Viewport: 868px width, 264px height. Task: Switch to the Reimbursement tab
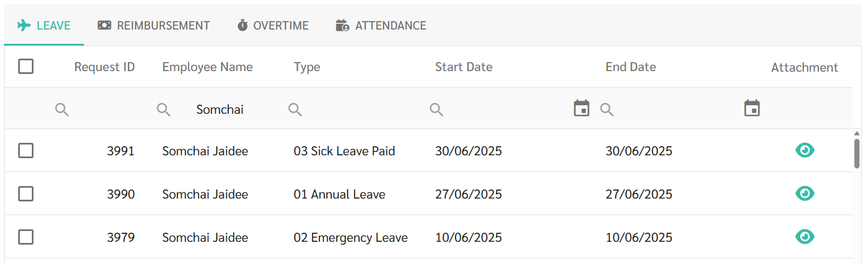click(153, 26)
